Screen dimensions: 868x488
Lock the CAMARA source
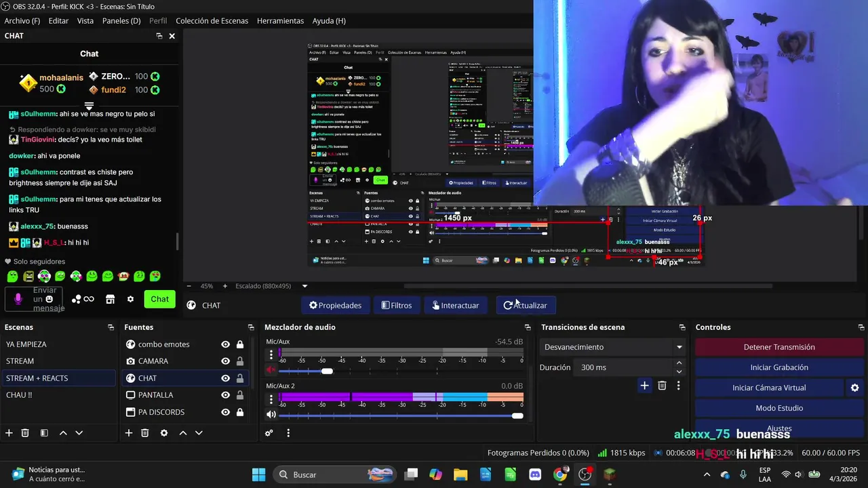(x=240, y=361)
